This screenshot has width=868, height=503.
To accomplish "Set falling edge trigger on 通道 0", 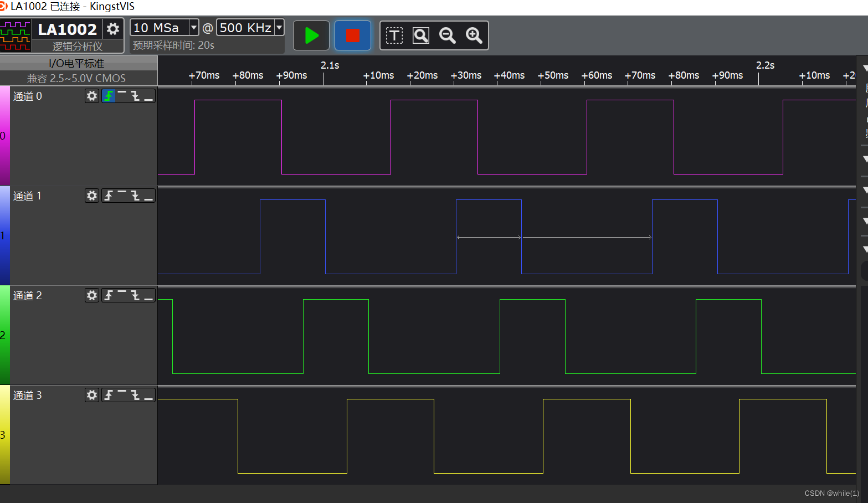I will [x=135, y=96].
